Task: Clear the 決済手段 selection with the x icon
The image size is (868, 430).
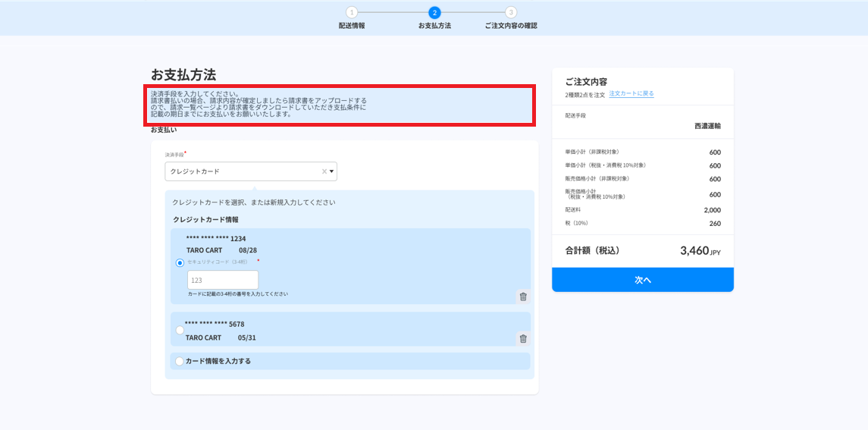Action: coord(324,171)
